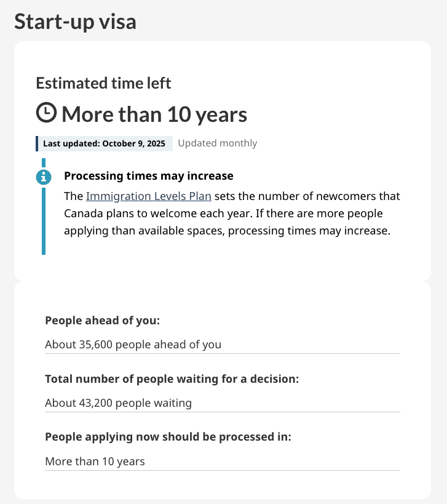The image size is (447, 504).
Task: Click the blue vertical bar of the notice
Action: [44, 222]
